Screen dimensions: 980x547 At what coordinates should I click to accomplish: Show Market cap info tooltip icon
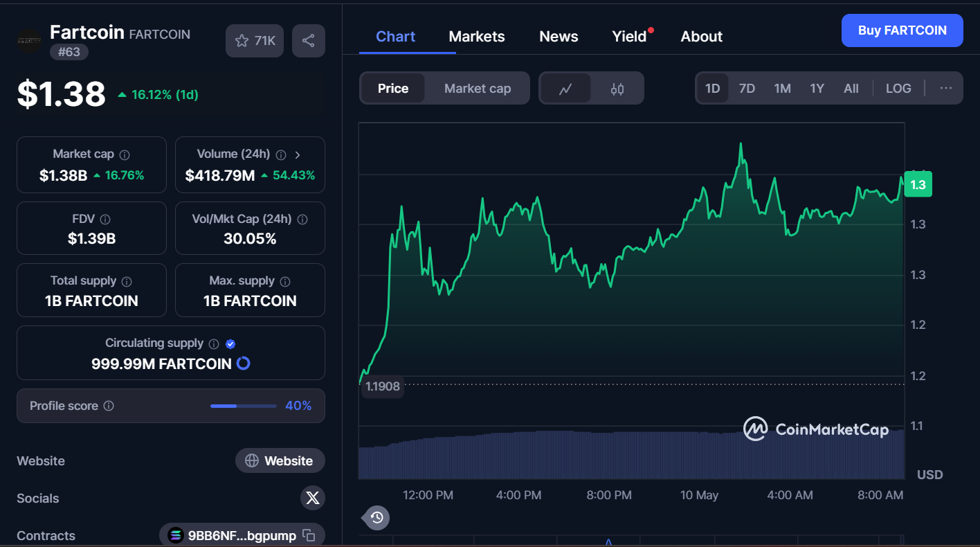(x=125, y=155)
